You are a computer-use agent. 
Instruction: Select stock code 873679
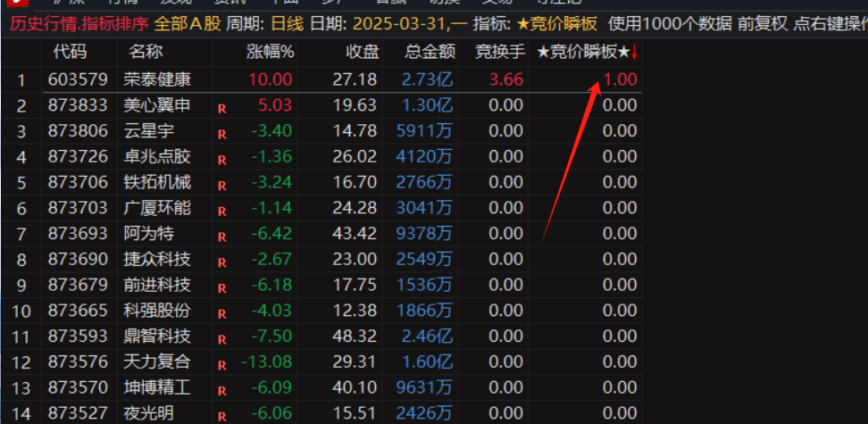78,285
